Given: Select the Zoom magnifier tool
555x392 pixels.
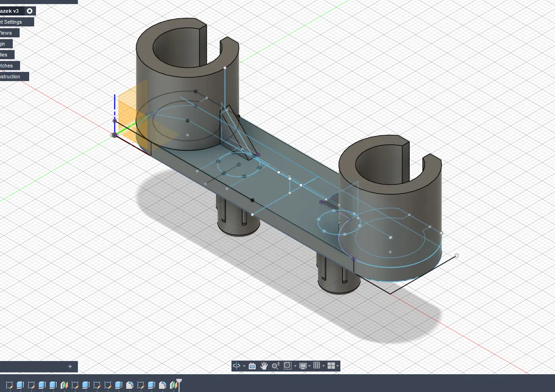Looking at the screenshot, I should point(276,366).
